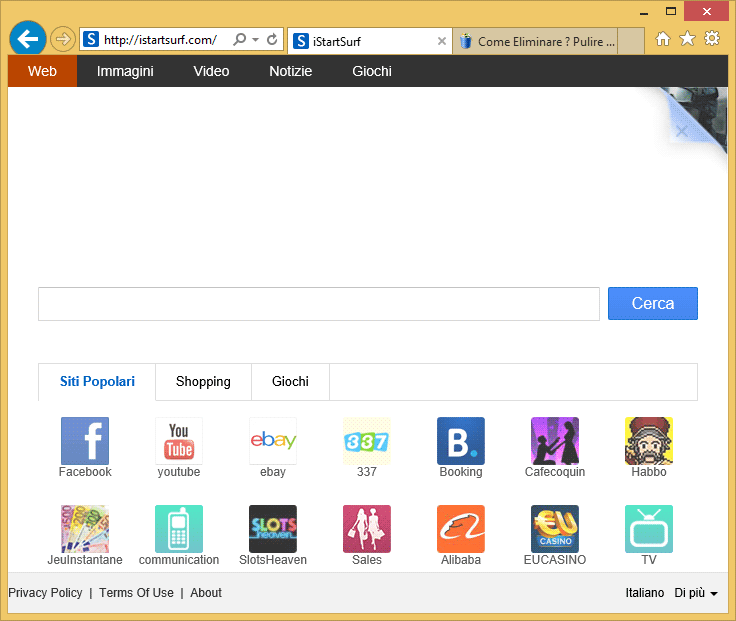Open the Booking site icon
736x621 pixels.
click(x=461, y=441)
